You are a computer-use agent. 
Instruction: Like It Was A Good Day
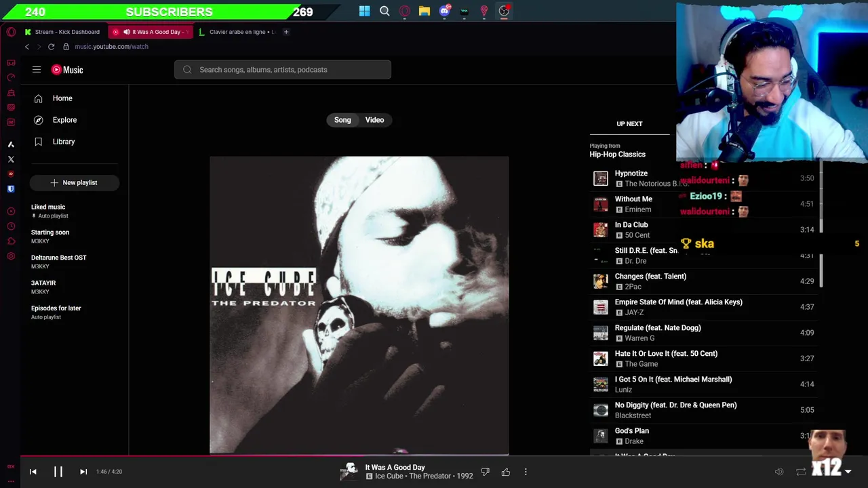point(506,472)
